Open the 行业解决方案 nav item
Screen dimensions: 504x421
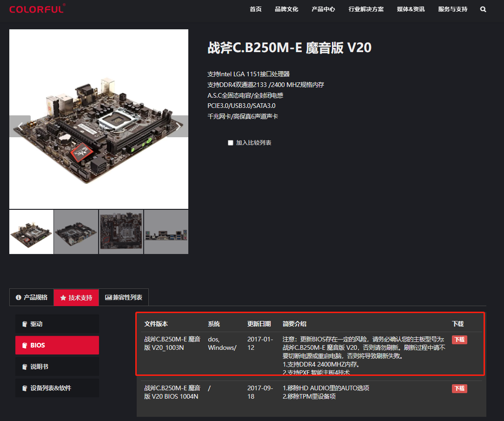tap(366, 9)
